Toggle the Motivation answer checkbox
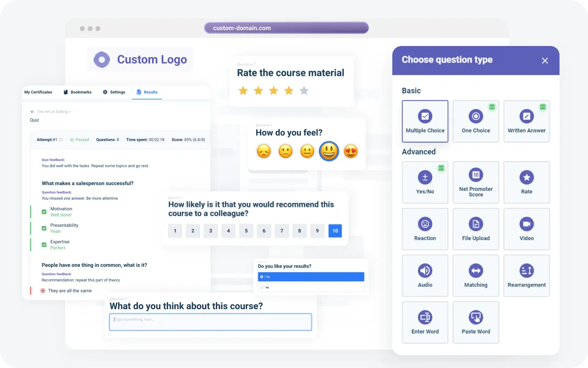This screenshot has width=588, height=368. pyautogui.click(x=44, y=212)
